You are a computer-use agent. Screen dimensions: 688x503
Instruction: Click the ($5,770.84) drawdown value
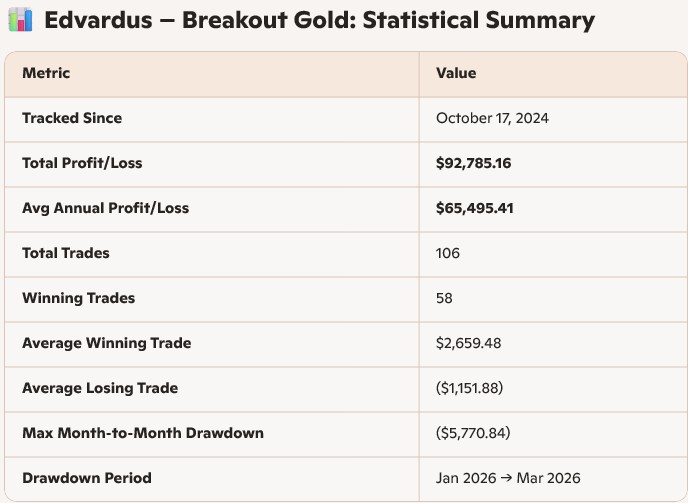pos(476,433)
